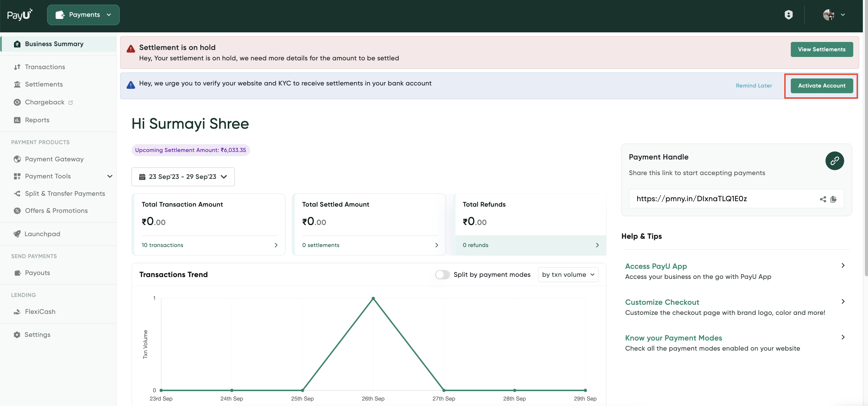Open the date range picker
This screenshot has height=406, width=868.
point(183,177)
